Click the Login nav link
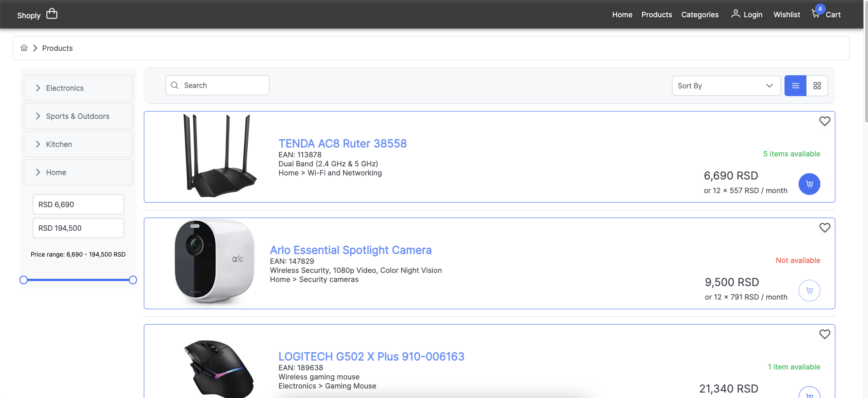This screenshot has width=868, height=398. coord(753,15)
